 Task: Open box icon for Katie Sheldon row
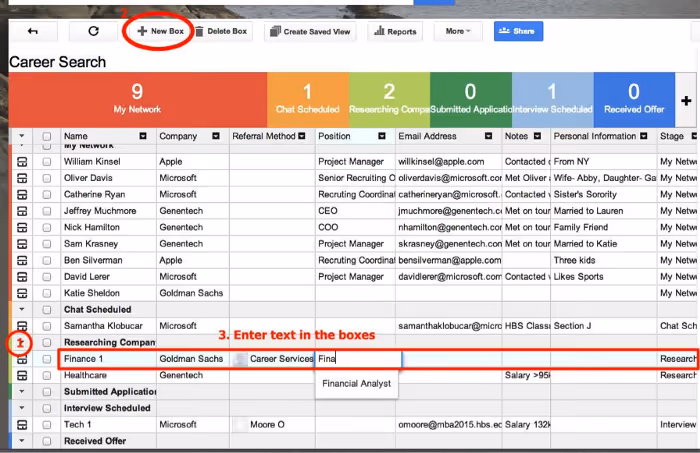[22, 293]
